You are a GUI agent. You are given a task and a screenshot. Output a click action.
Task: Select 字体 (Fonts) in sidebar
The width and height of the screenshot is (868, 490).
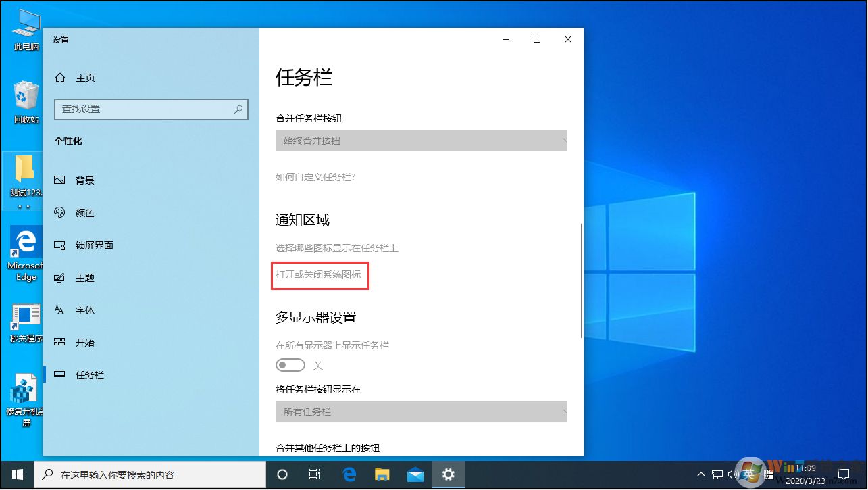coord(84,310)
